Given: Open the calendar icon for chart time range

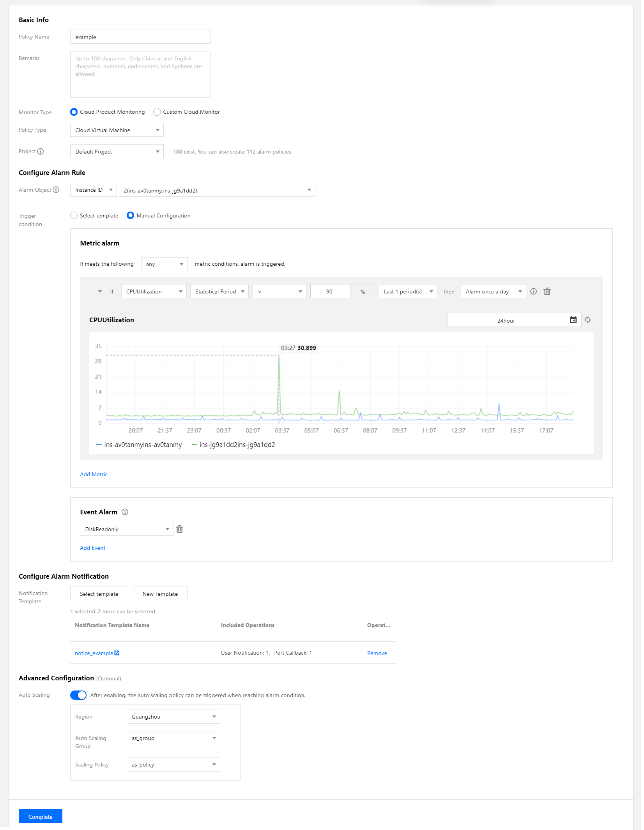Looking at the screenshot, I should click(573, 320).
